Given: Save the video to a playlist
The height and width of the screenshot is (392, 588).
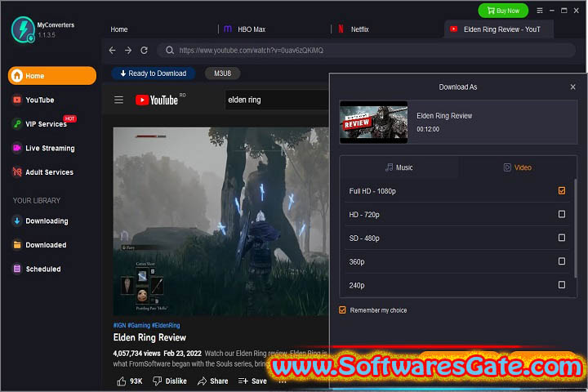Looking at the screenshot, I should 252,381.
